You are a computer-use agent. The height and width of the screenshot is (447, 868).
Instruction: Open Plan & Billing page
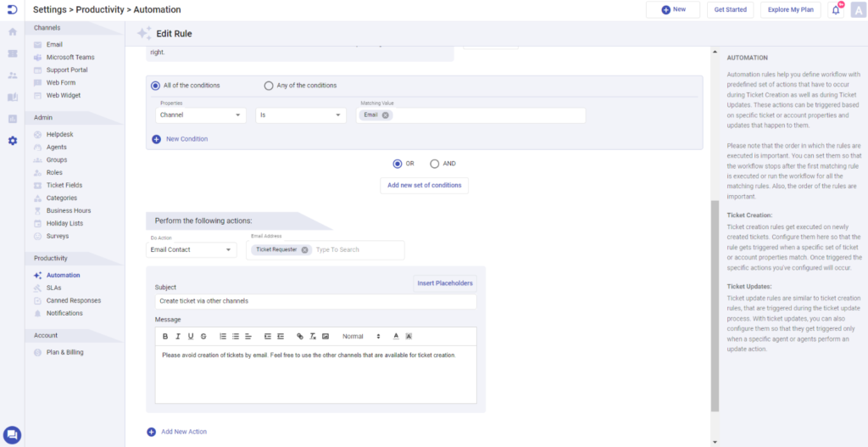click(x=64, y=352)
